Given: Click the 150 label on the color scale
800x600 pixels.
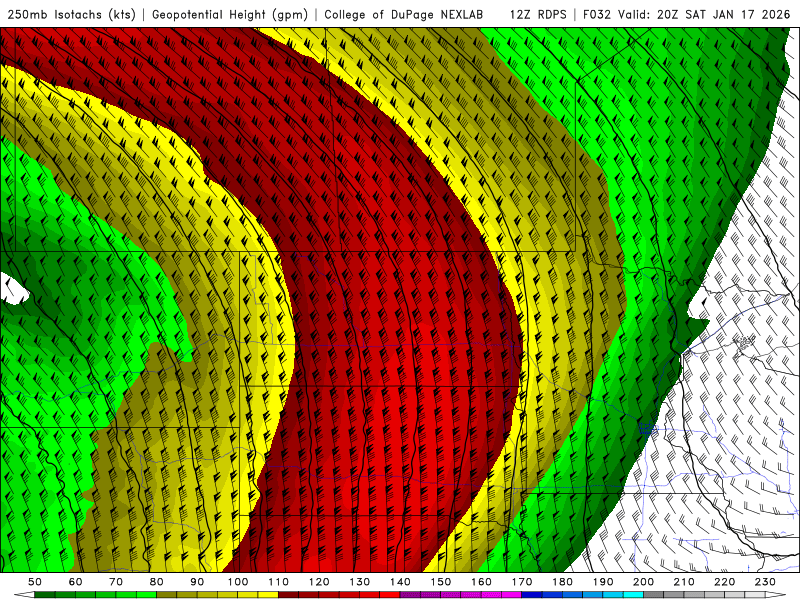Looking at the screenshot, I should coord(441,582).
